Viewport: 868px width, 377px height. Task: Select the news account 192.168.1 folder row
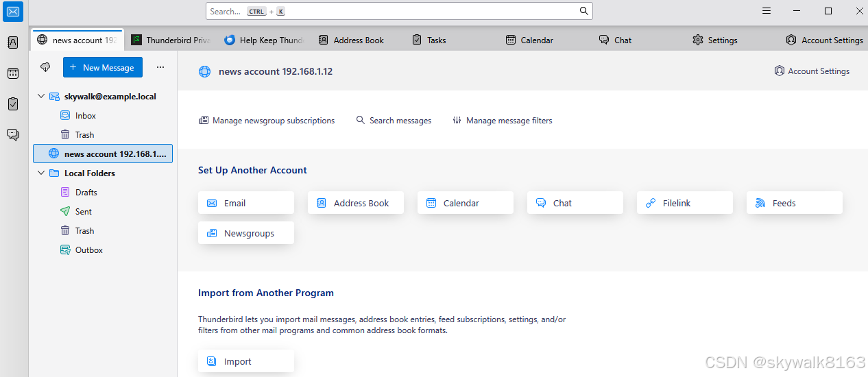[103, 154]
